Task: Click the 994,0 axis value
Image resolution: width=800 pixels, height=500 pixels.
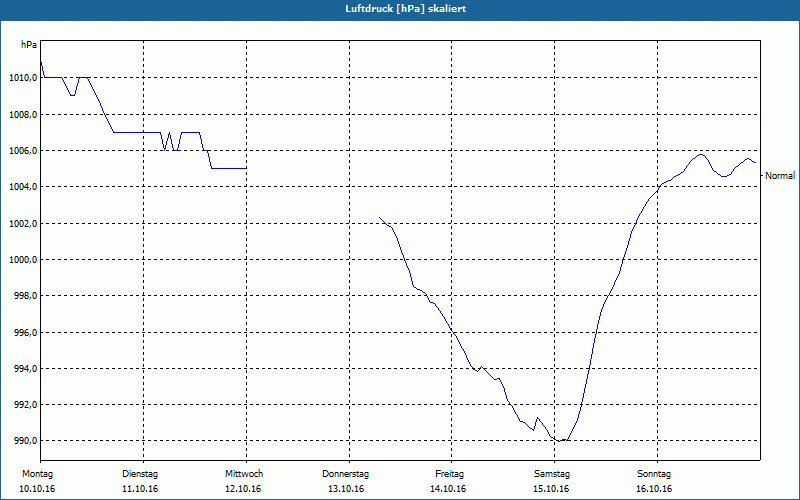Action: [28, 369]
